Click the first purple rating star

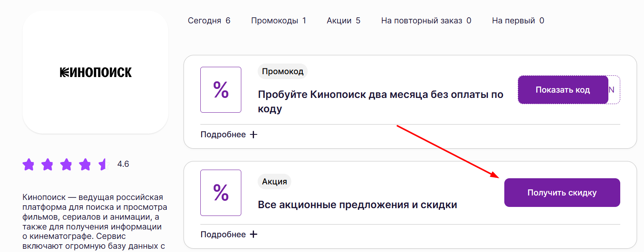(29, 164)
